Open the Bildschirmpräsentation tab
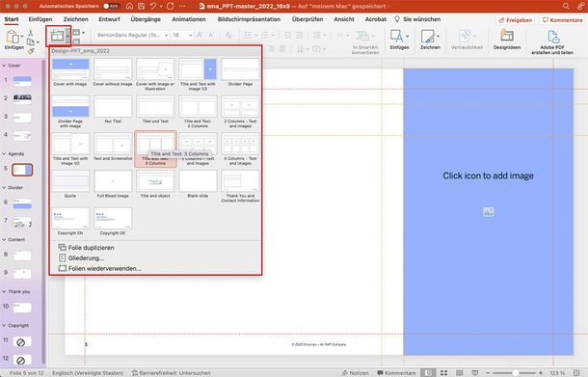This screenshot has height=377, width=588. (249, 19)
